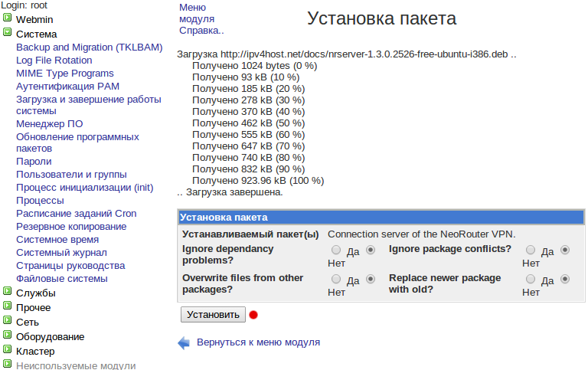Open Пользователи и группы module
This screenshot has width=588, height=370.
71,175
